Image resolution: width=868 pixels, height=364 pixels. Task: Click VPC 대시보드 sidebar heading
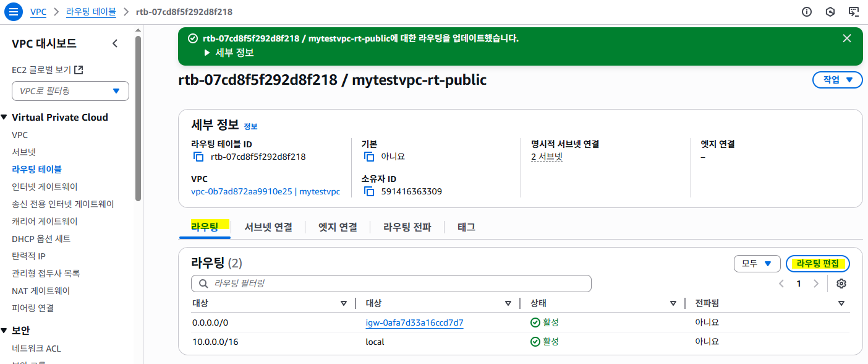pyautogui.click(x=44, y=43)
